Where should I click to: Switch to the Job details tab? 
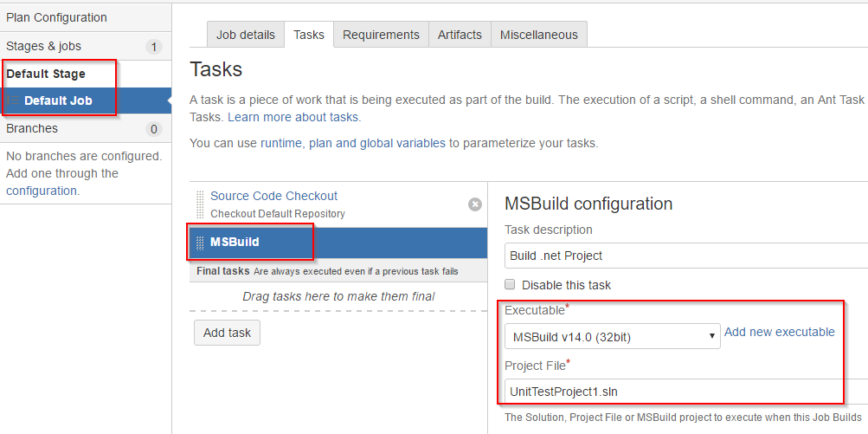(x=245, y=35)
